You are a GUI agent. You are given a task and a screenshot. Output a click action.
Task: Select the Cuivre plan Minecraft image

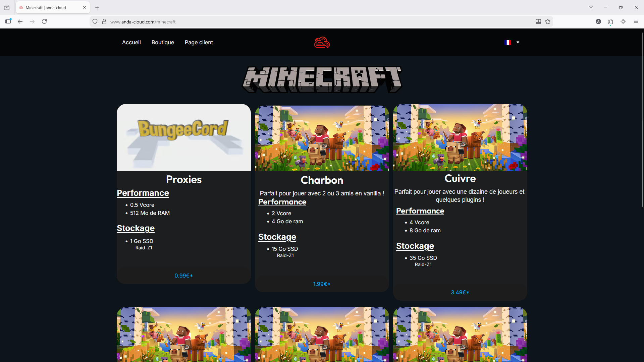point(460,137)
